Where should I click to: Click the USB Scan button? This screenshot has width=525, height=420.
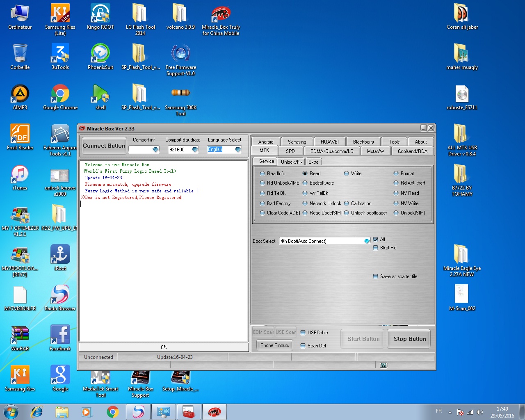point(286,332)
